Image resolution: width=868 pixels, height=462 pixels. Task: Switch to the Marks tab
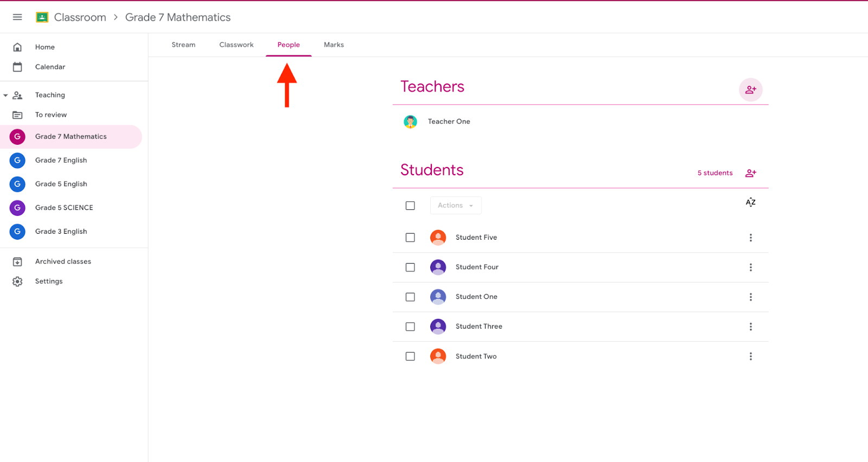point(334,45)
